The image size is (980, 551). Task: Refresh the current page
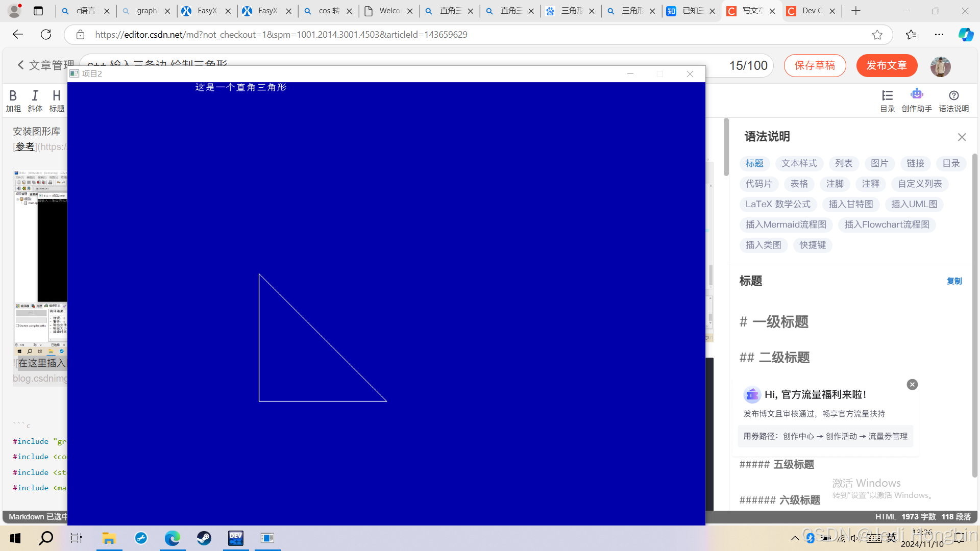pos(46,35)
